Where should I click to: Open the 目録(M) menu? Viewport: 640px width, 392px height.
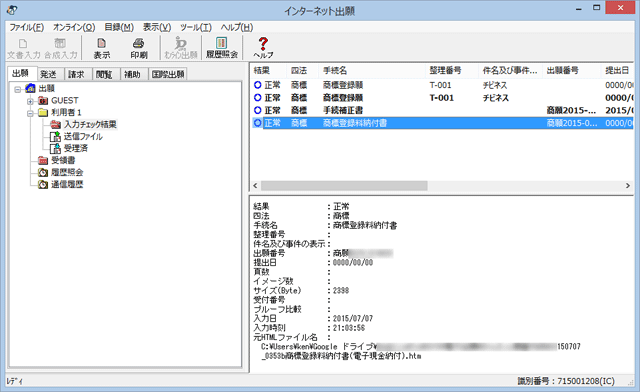pyautogui.click(x=119, y=27)
